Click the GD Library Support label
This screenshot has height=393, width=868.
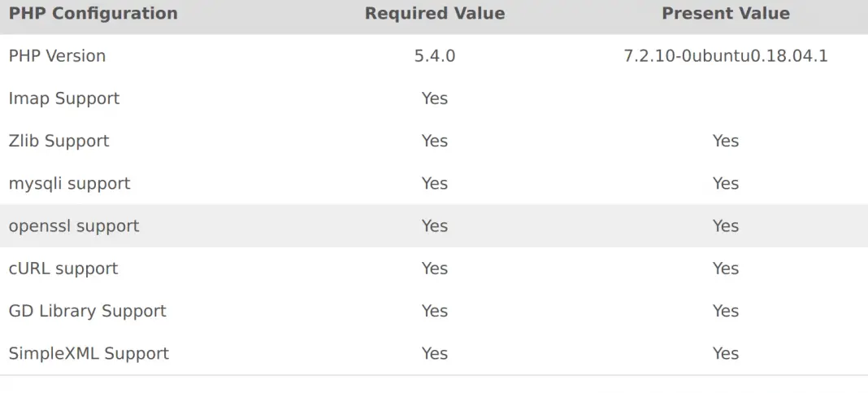[x=87, y=311]
